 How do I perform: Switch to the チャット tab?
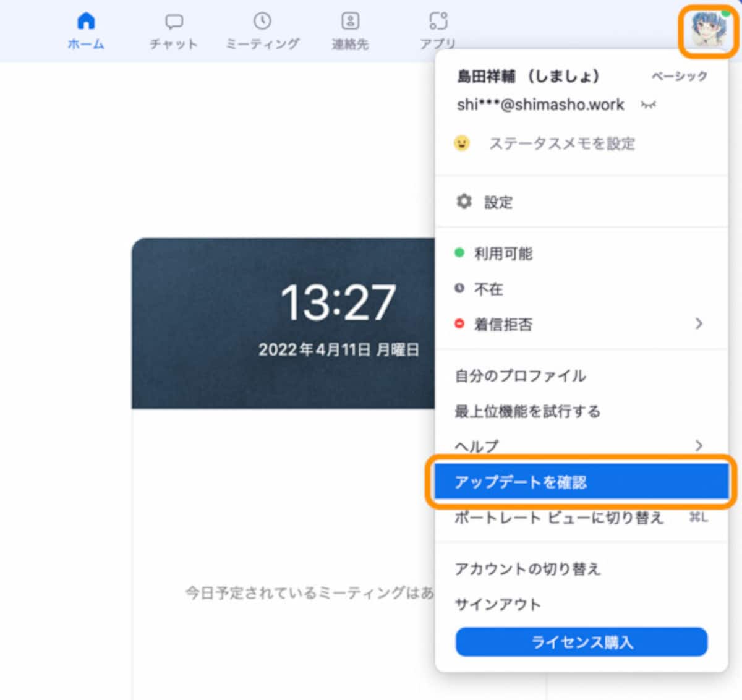[174, 32]
